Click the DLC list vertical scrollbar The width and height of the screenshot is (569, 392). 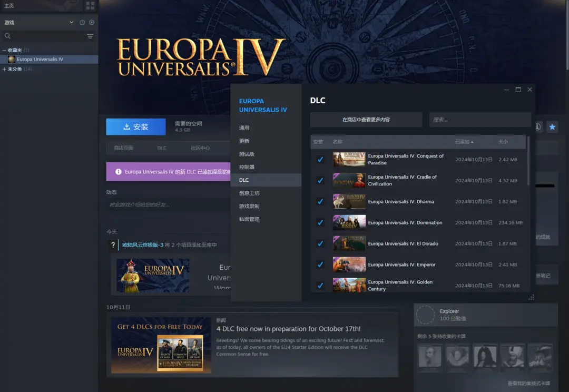528,161
